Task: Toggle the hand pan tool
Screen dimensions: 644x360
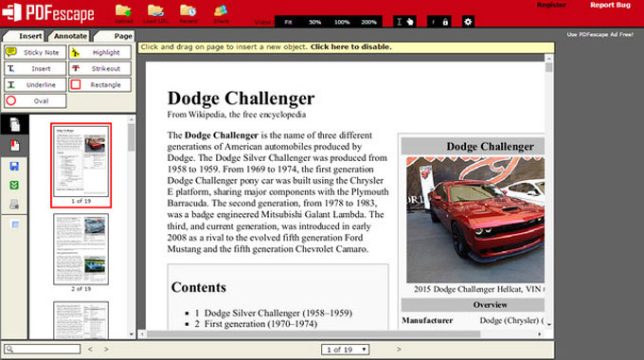Action: click(x=410, y=22)
